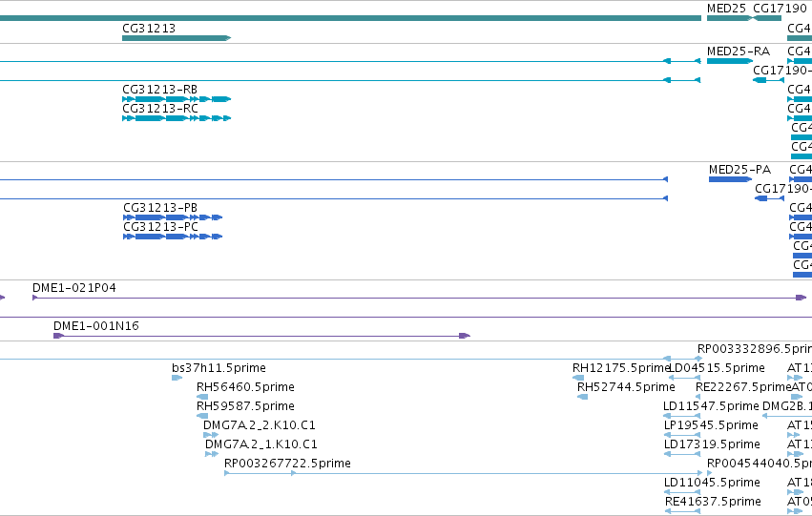812x516 pixels.
Task: Click the LD11045.5prime label
Action: click(x=712, y=483)
